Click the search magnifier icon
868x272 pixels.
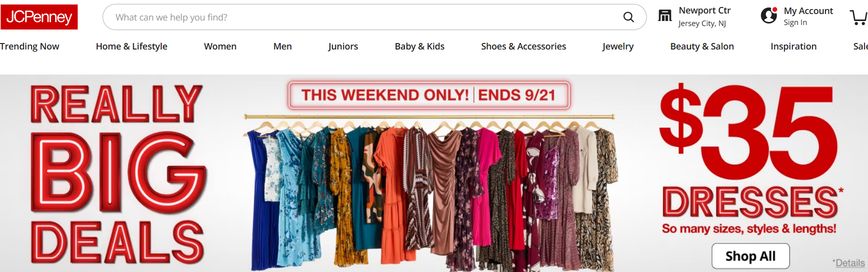(628, 17)
